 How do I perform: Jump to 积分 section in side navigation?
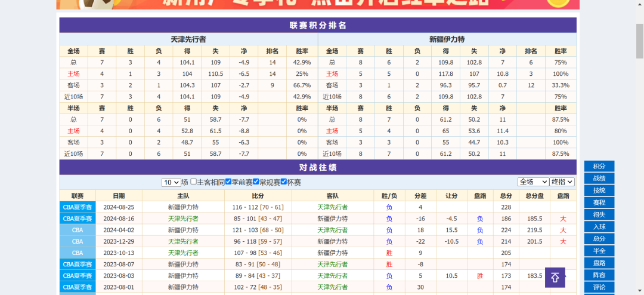[599, 166]
